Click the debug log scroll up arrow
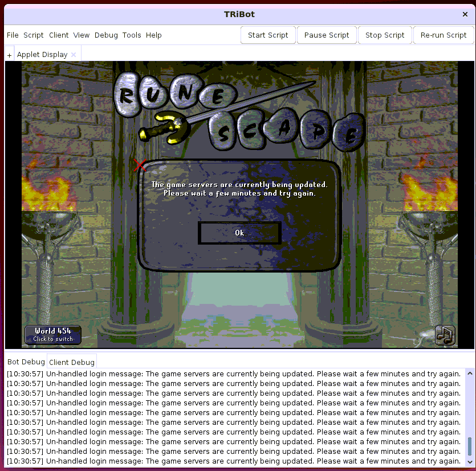Image resolution: width=476 pixels, height=471 pixels. (470, 373)
